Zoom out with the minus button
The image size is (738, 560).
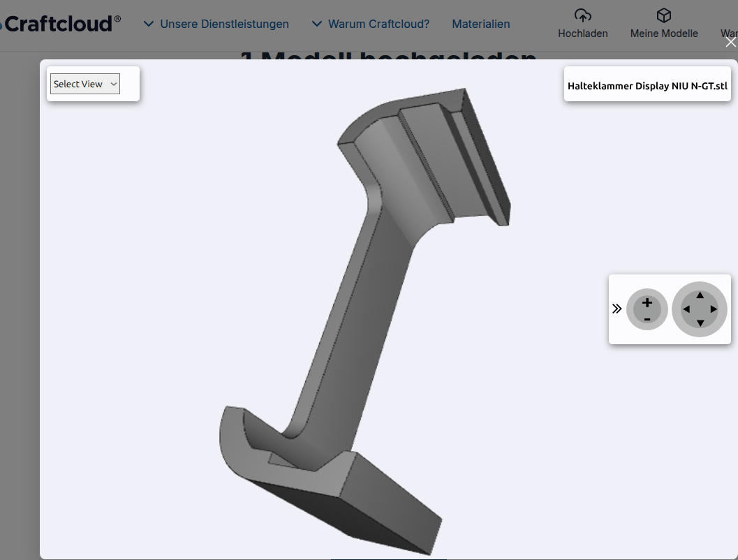click(647, 319)
